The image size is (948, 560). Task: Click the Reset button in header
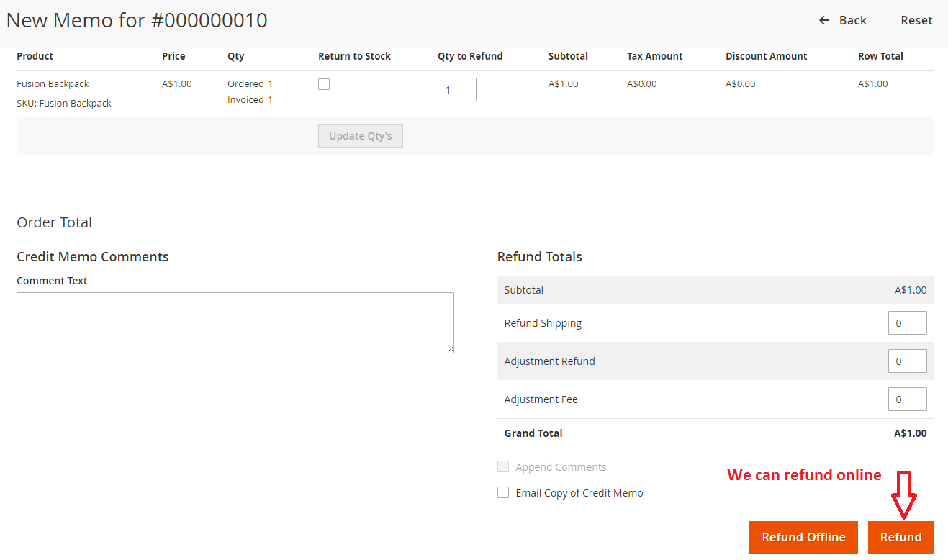click(916, 20)
